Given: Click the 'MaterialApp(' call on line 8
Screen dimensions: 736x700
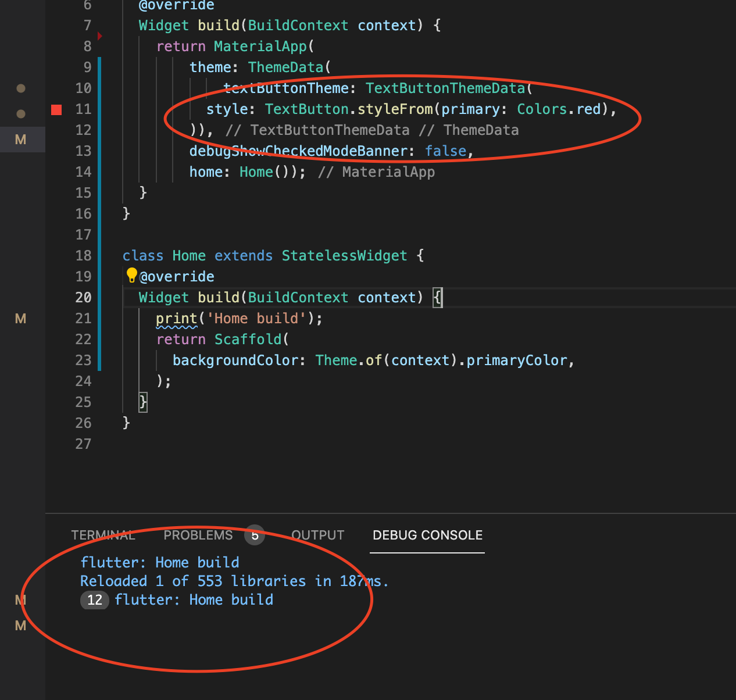Looking at the screenshot, I should pos(264,47).
